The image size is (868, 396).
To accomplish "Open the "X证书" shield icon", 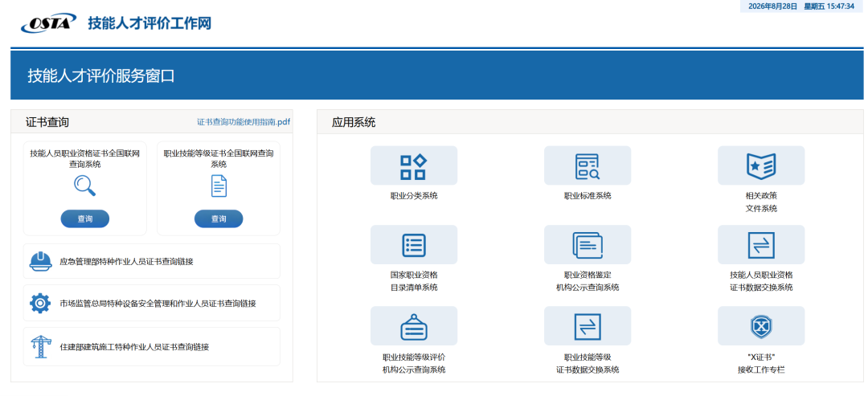I will pos(761,326).
